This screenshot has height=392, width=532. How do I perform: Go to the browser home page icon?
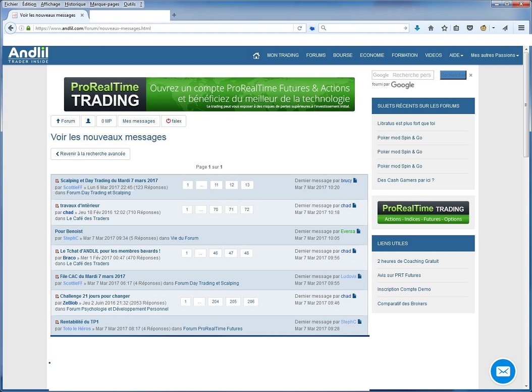pyautogui.click(x=431, y=28)
